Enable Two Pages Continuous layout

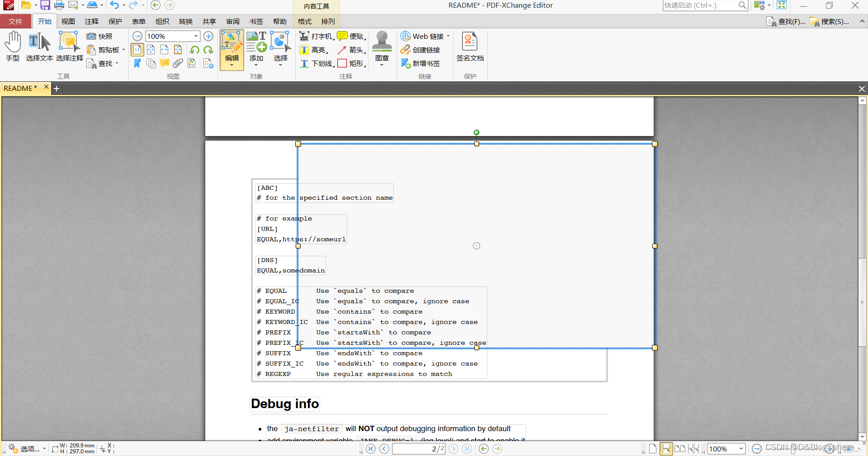point(693,449)
